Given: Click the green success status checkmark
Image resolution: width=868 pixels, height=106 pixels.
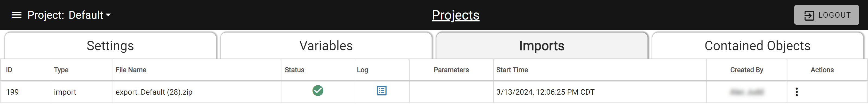Looking at the screenshot, I should coord(318,91).
